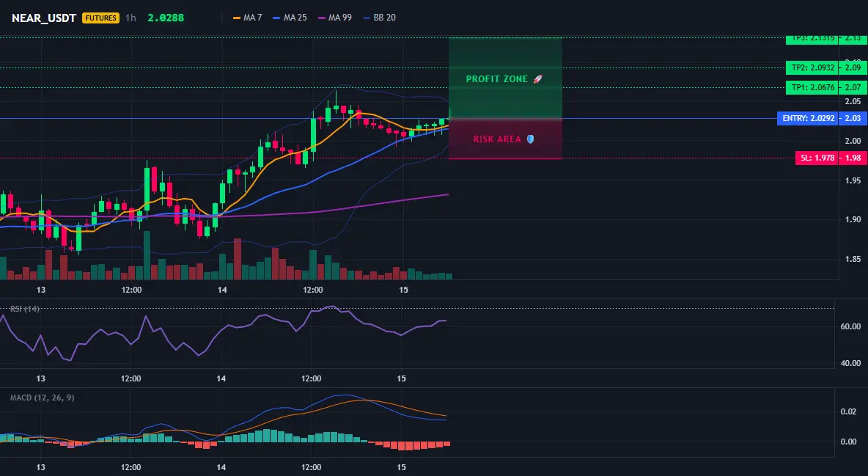
Task: Click the ENTRY: 2.0292 label
Action: pyautogui.click(x=808, y=118)
